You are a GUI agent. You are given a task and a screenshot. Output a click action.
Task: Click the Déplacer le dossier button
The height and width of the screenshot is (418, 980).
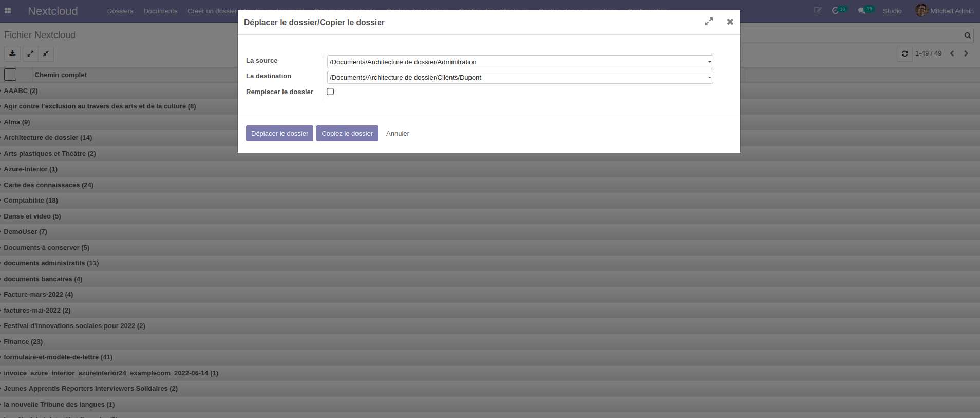[x=279, y=133]
